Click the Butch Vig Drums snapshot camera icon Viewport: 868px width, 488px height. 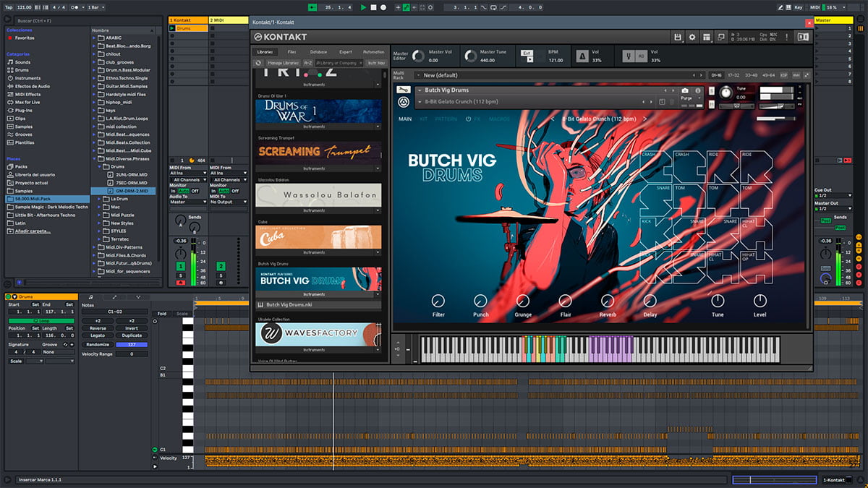tap(685, 90)
